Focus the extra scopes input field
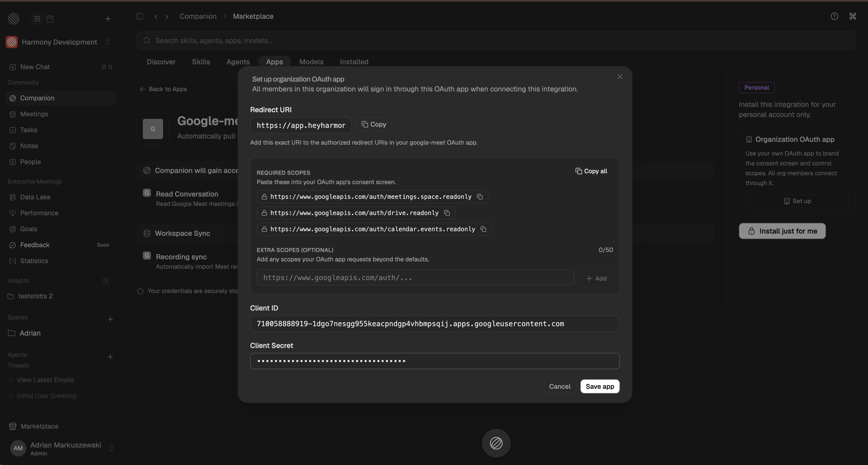Viewport: 868px width, 465px height. point(415,278)
